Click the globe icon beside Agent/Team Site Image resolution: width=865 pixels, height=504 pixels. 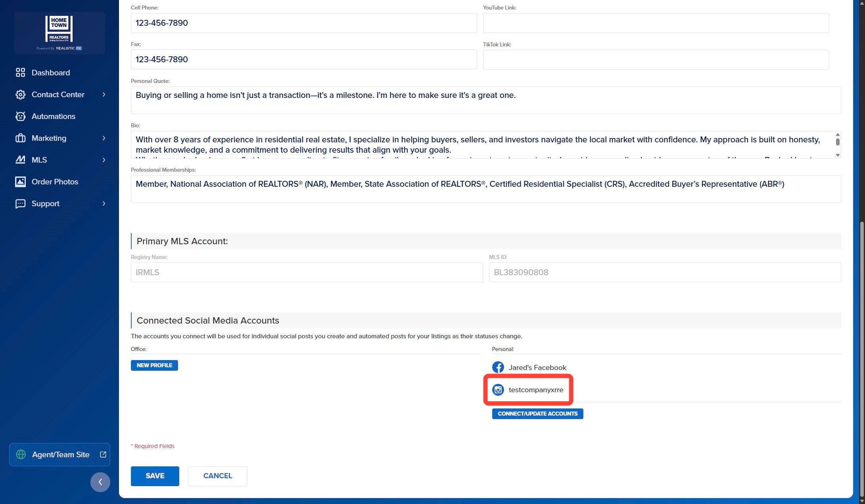click(21, 454)
